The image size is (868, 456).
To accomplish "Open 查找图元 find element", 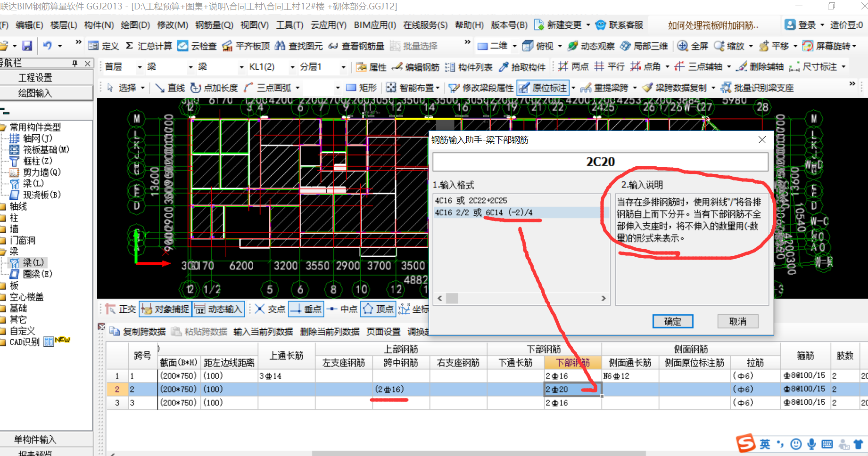I will tap(299, 46).
